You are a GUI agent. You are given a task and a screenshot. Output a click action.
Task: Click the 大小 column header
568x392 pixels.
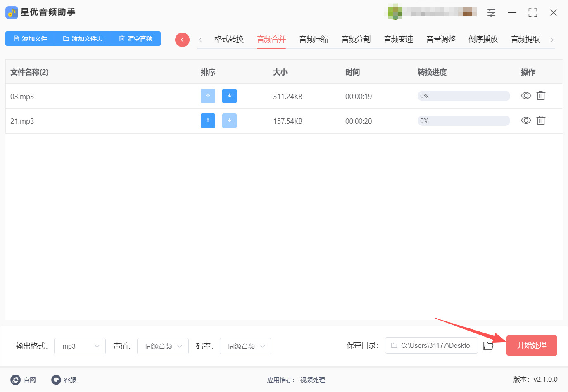click(x=280, y=72)
